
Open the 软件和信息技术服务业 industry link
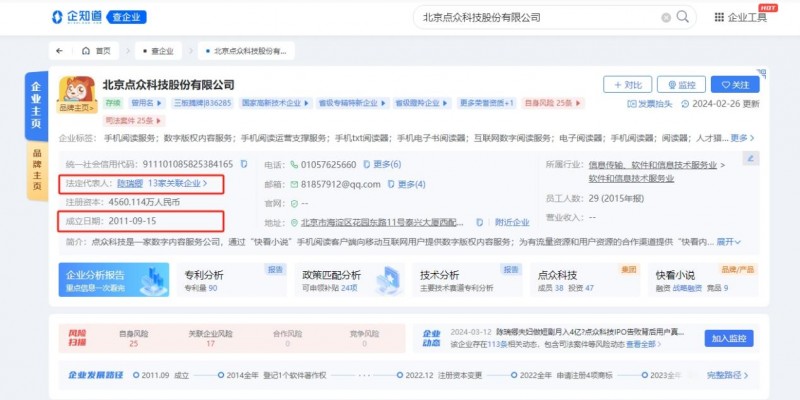point(632,179)
